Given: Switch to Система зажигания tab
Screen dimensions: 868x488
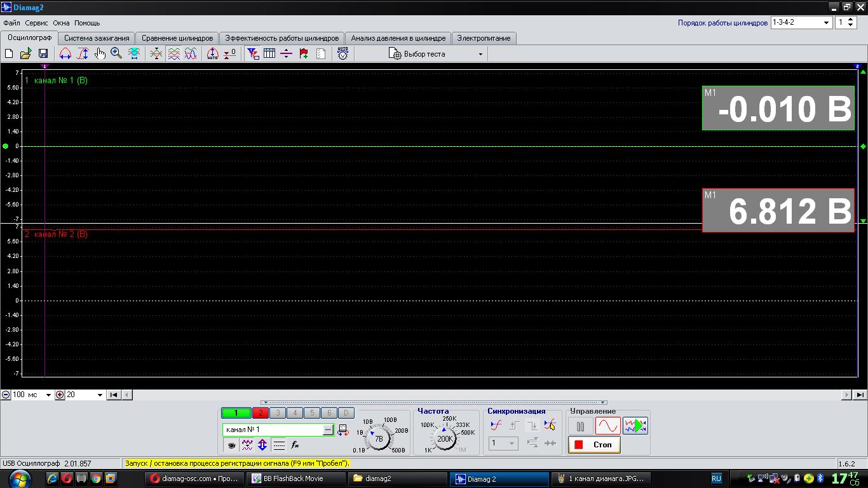Looking at the screenshot, I should (x=97, y=38).
